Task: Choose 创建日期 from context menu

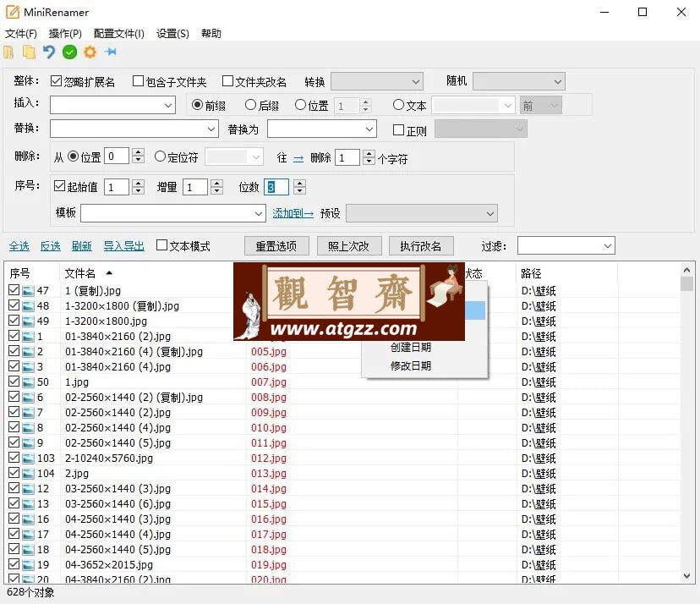Action: click(x=411, y=347)
